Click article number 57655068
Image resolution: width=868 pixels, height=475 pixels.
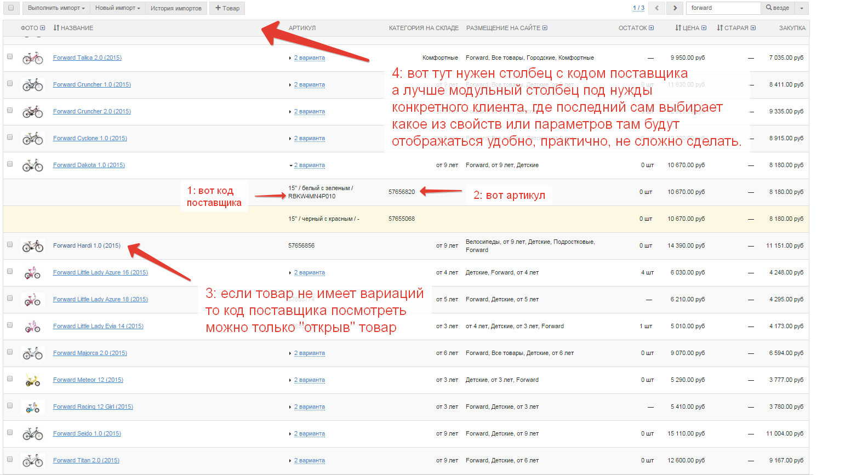(x=402, y=219)
